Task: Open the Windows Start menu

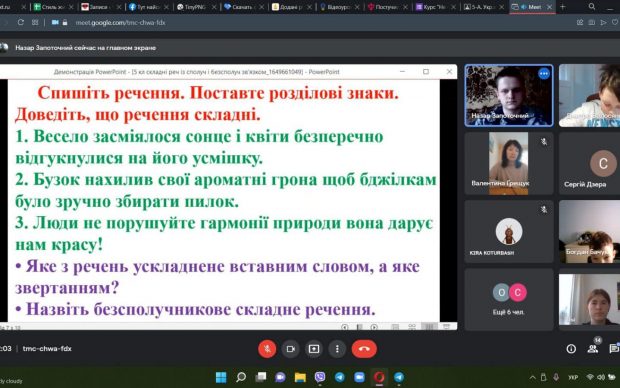Action: point(221,377)
